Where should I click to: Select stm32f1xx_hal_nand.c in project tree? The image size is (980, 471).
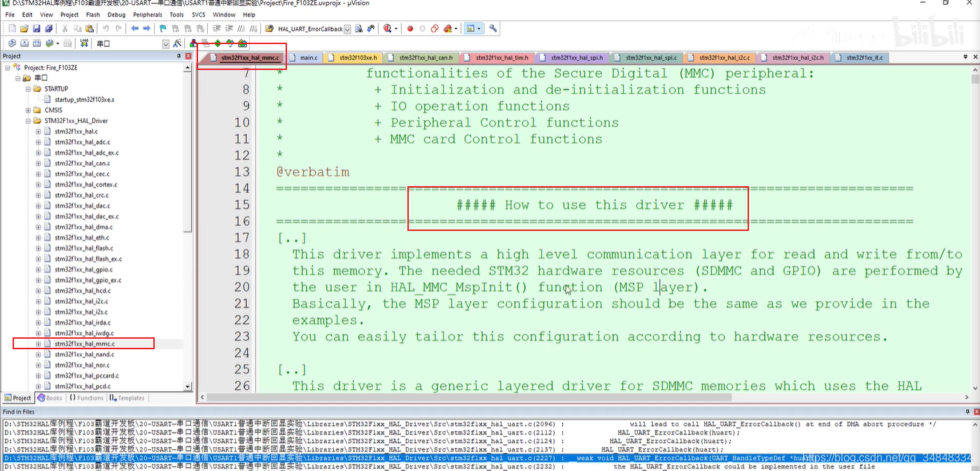click(84, 354)
